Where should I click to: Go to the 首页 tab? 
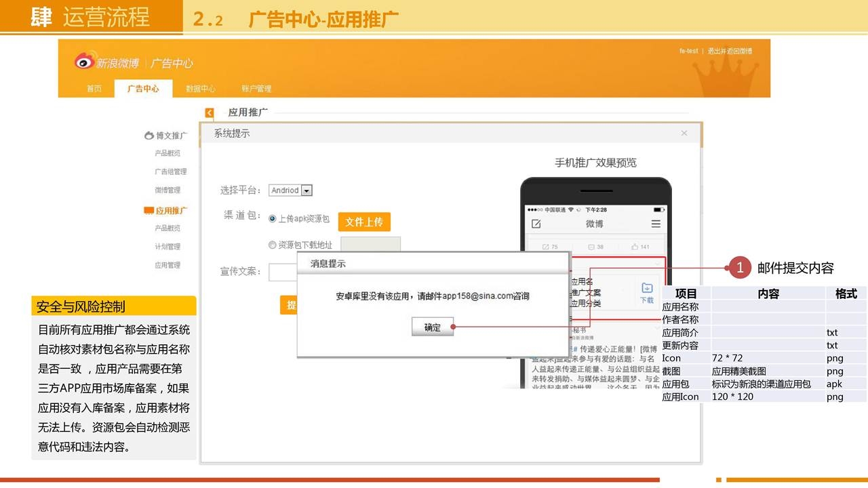pos(94,89)
